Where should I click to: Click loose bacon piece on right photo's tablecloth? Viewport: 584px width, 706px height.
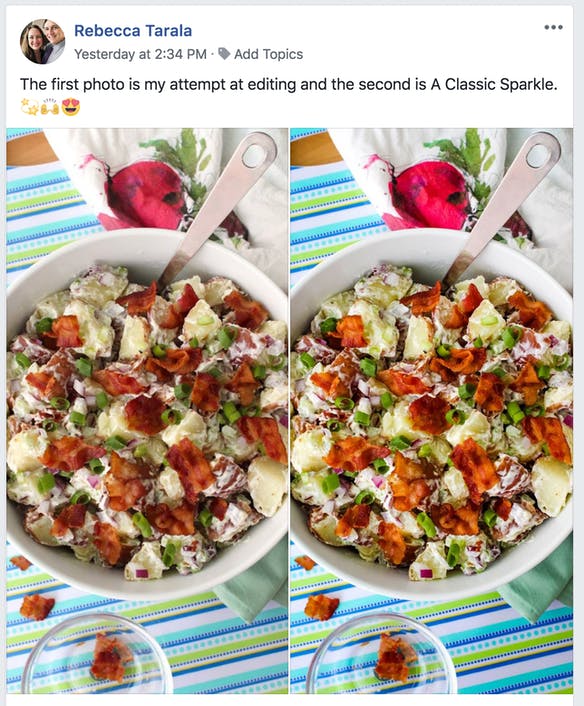pyautogui.click(x=321, y=606)
